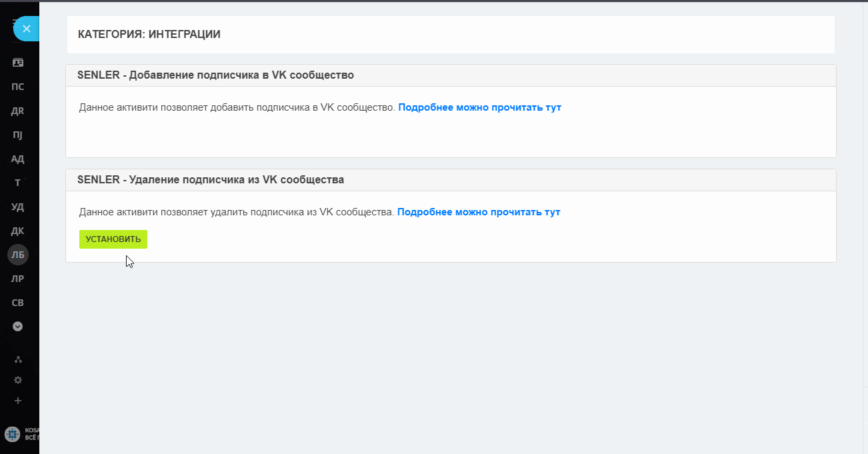Select the highlighted ЛБ sidebar item
This screenshot has width=868, height=454.
point(18,254)
